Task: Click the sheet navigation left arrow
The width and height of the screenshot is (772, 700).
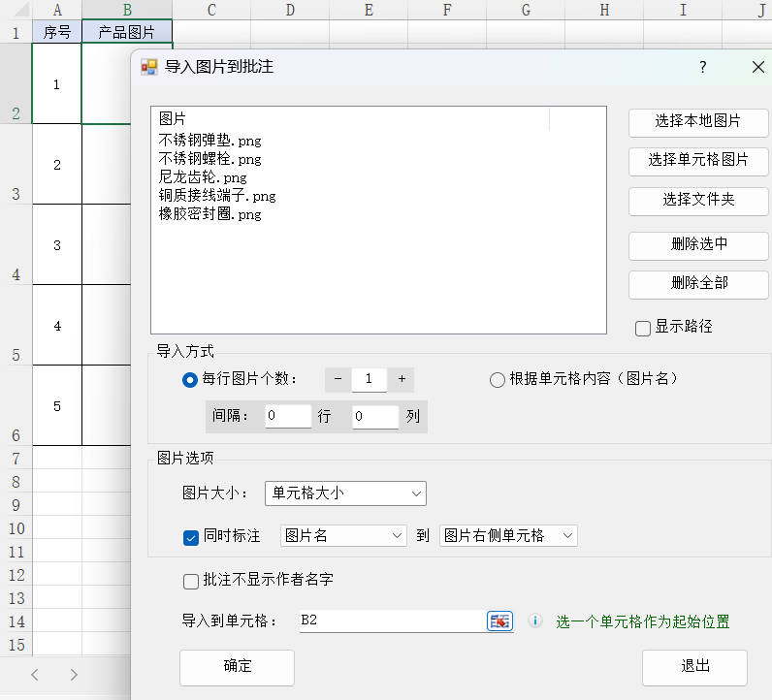Action: click(x=35, y=674)
